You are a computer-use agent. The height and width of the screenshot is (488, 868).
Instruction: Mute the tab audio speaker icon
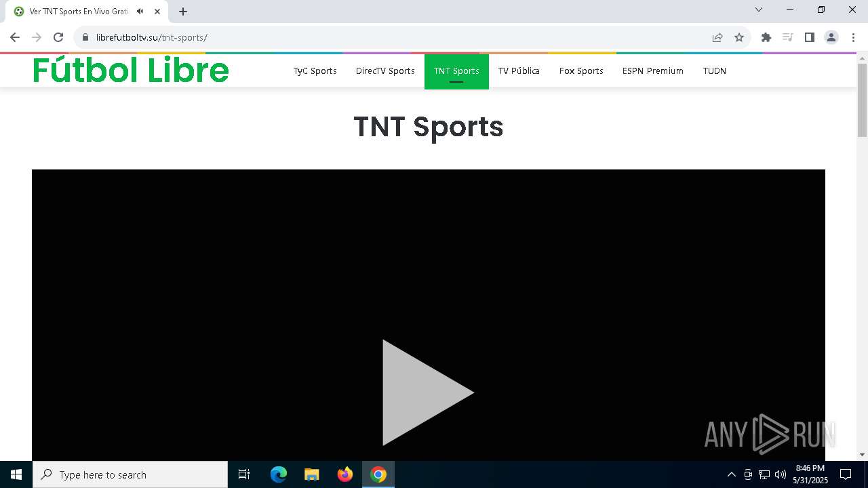pyautogui.click(x=140, y=12)
